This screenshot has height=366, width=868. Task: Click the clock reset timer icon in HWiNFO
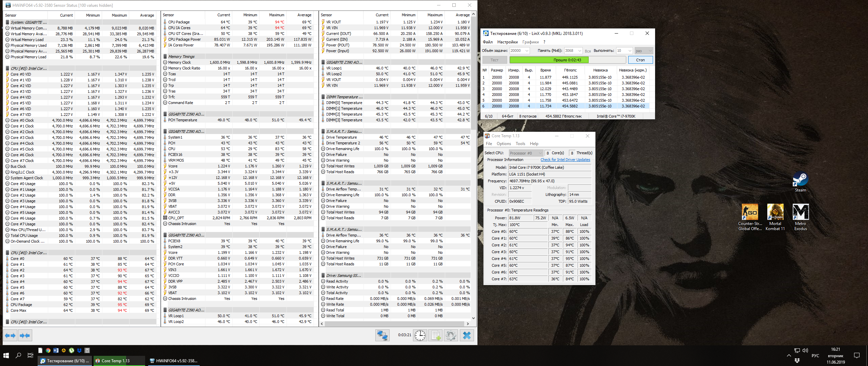420,335
